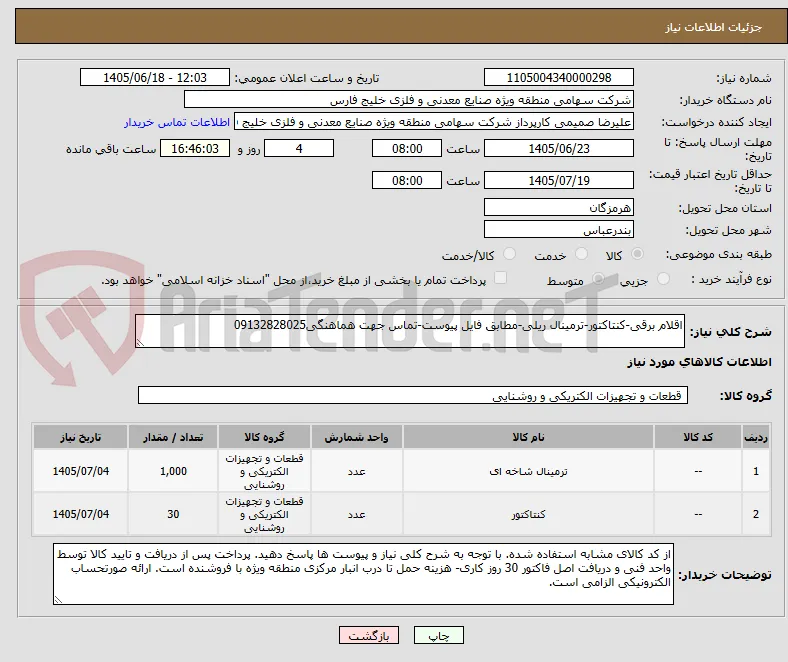Click the تعداد / مقدار column header

point(173,437)
